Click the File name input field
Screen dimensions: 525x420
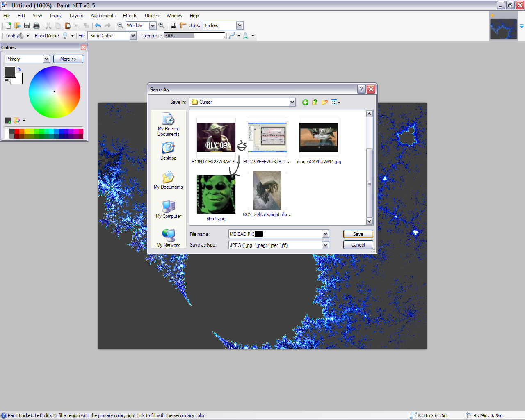275,234
